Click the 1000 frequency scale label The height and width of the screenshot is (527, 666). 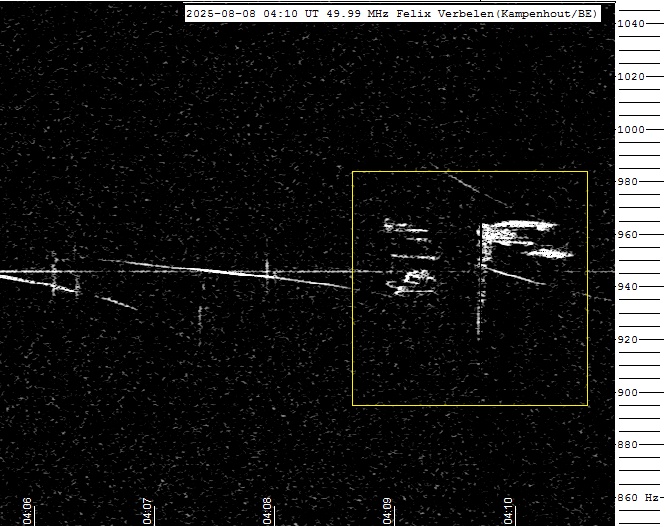pos(631,130)
